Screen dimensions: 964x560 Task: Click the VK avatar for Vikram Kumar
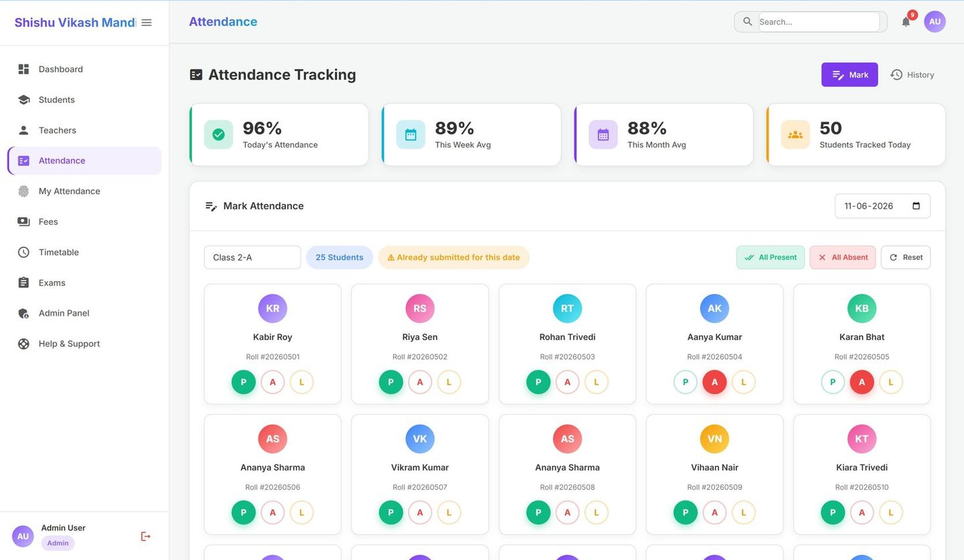[x=420, y=439]
